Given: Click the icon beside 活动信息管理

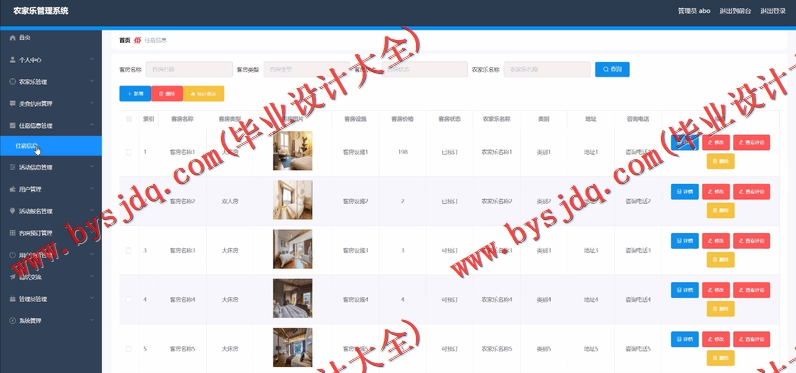Looking at the screenshot, I should coord(13,167).
